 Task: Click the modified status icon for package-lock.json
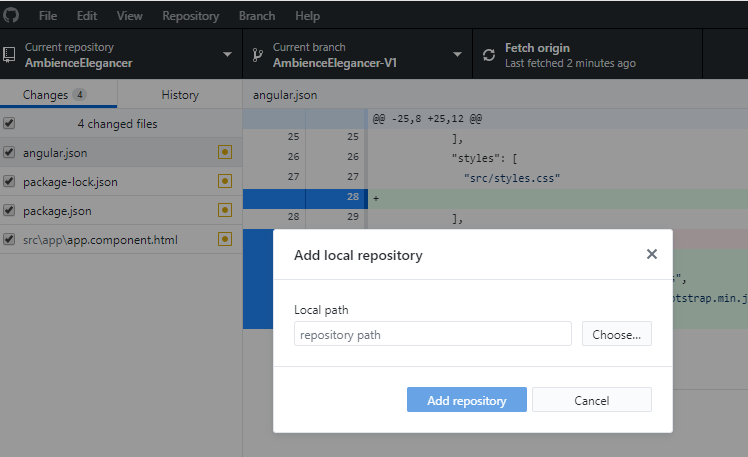click(x=225, y=181)
